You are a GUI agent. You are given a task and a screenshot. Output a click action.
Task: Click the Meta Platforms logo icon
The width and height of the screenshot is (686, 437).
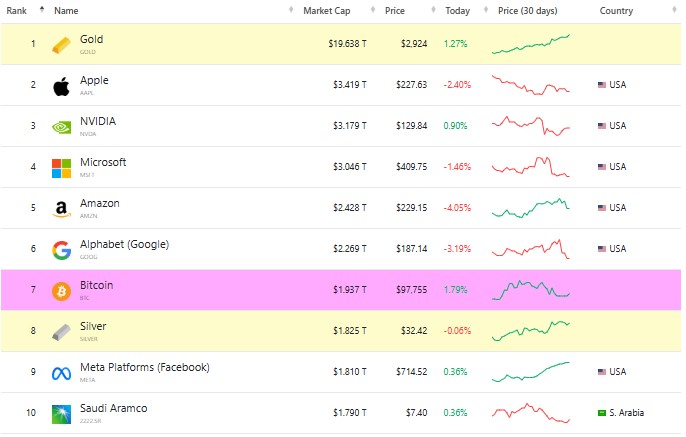(61, 372)
